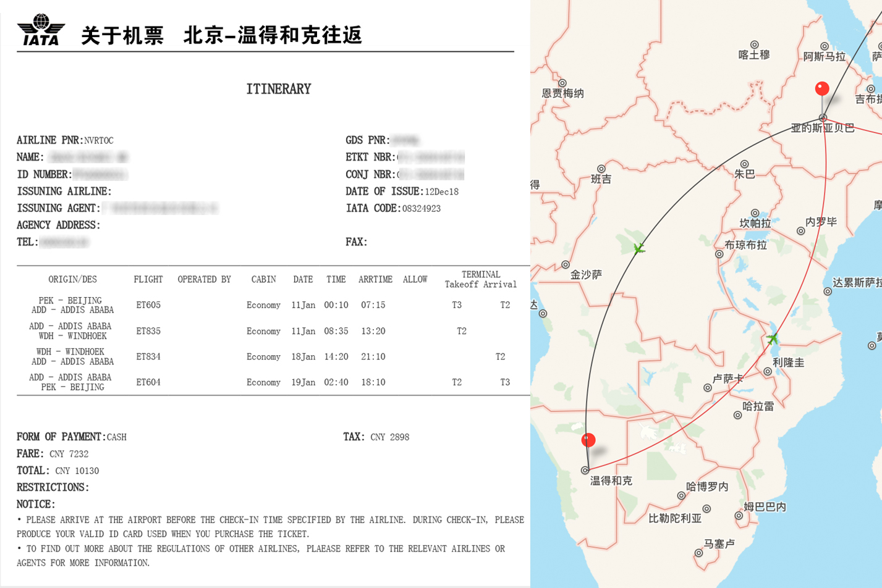This screenshot has height=588, width=882.
Task: Click the NOTICE: label
Action: 36,504
